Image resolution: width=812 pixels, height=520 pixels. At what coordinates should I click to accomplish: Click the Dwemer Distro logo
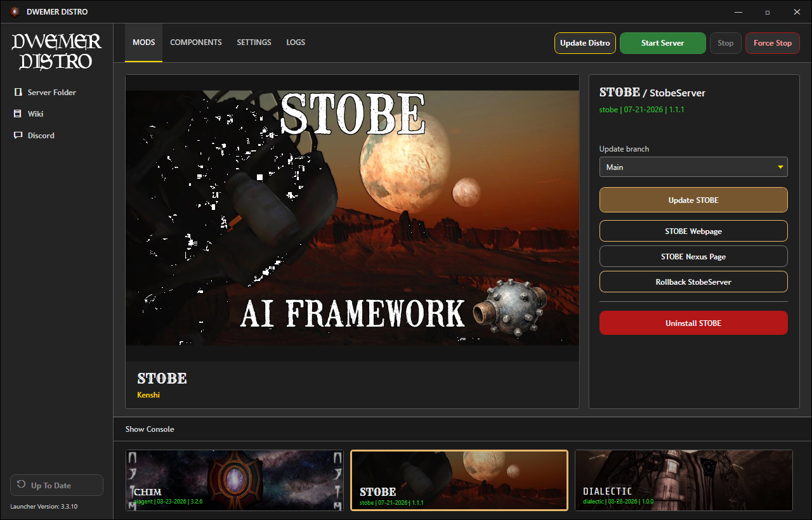tap(56, 51)
